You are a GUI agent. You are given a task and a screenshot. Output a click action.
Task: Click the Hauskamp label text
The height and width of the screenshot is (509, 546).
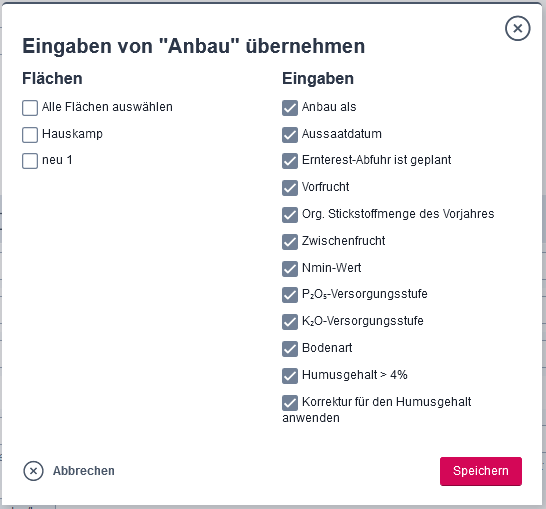pos(72,134)
